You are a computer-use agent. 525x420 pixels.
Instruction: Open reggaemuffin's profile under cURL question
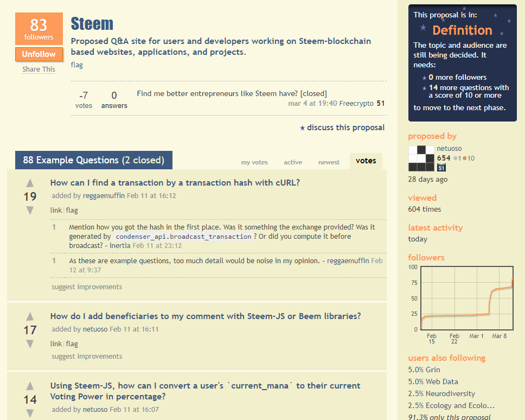click(x=104, y=195)
